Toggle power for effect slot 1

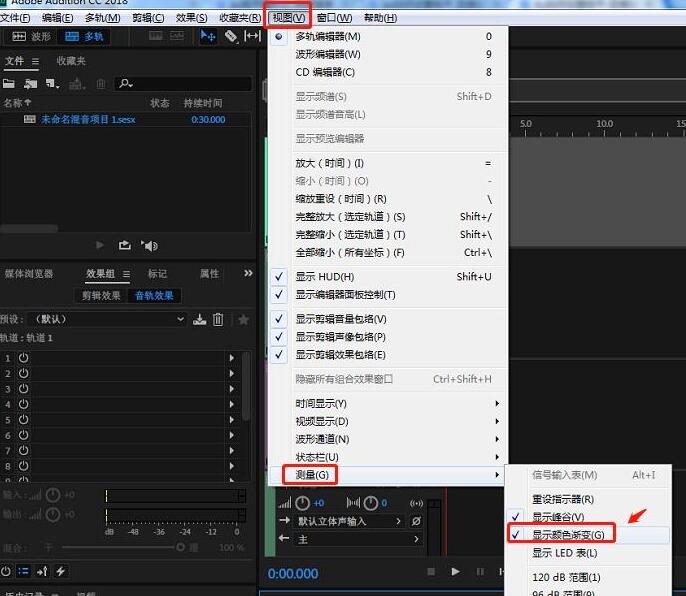click(22, 358)
